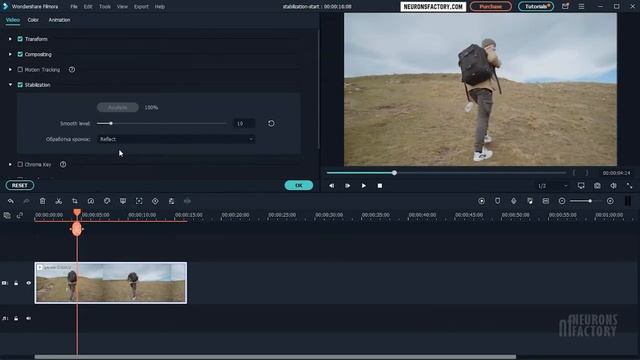
Task: Collapse the Stabilization section
Action: click(10, 84)
